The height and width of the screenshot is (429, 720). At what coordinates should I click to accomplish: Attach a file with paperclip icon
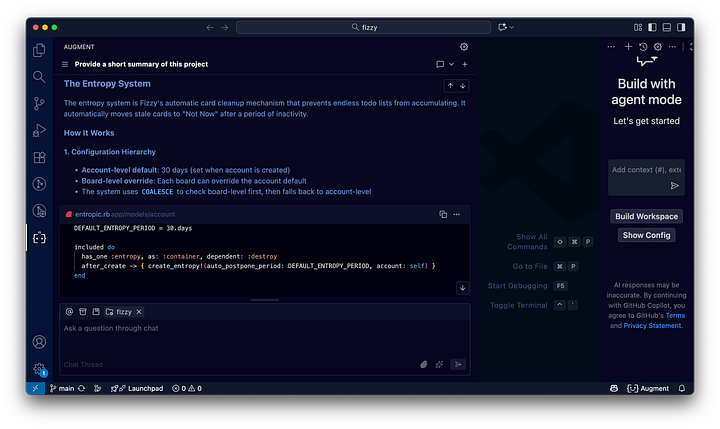coord(424,364)
